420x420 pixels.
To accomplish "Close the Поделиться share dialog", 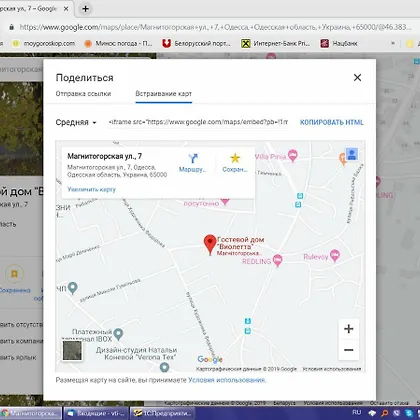I will coord(357,77).
